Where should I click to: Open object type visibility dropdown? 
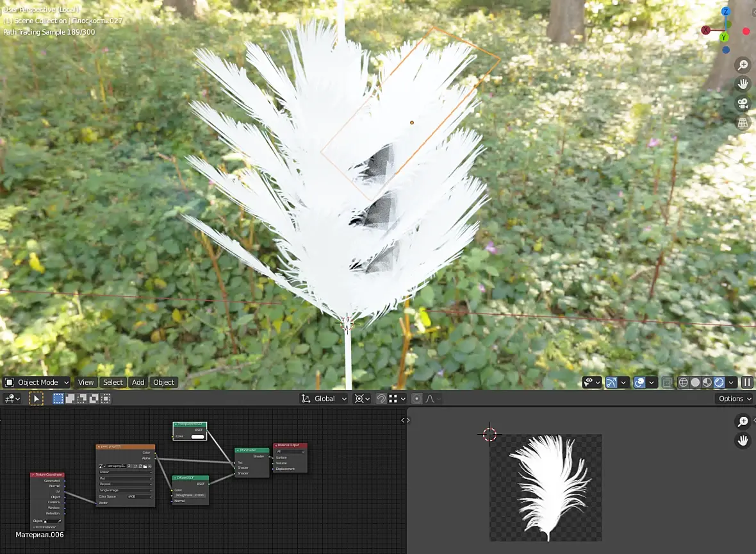[591, 382]
